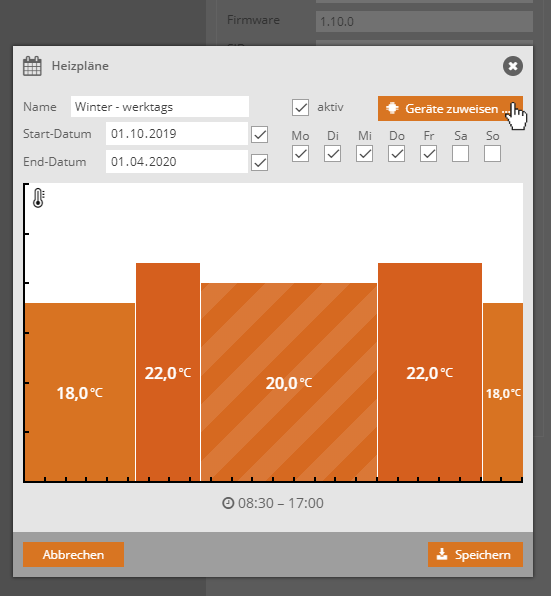551x596 pixels.
Task: Click the thermometer icon in chart
Action: tap(39, 198)
